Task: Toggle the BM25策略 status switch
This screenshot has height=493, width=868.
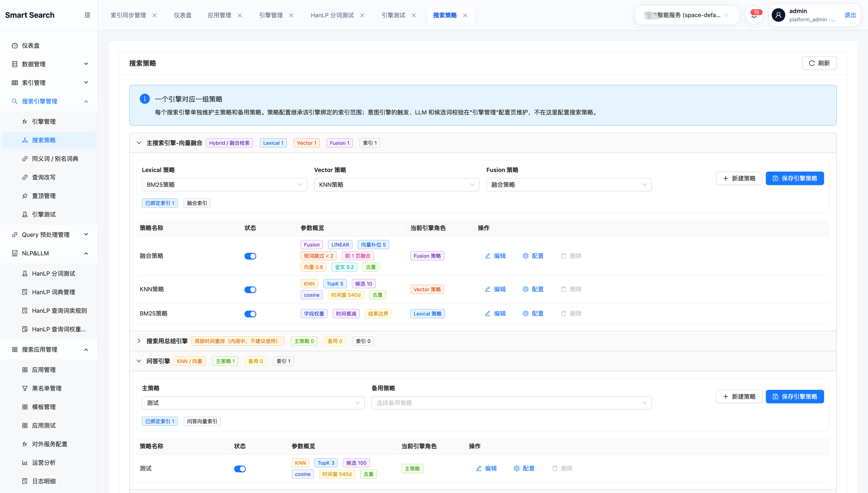Action: pyautogui.click(x=250, y=314)
